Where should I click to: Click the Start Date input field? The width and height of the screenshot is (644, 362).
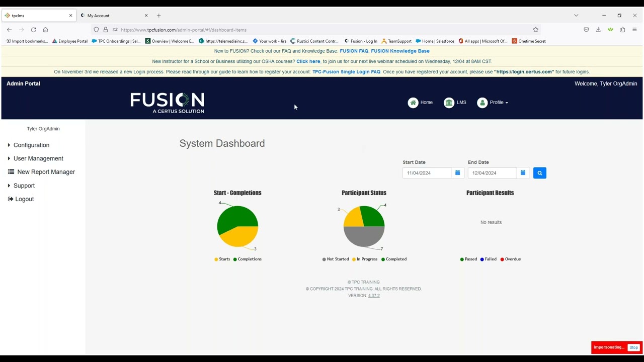pyautogui.click(x=427, y=173)
